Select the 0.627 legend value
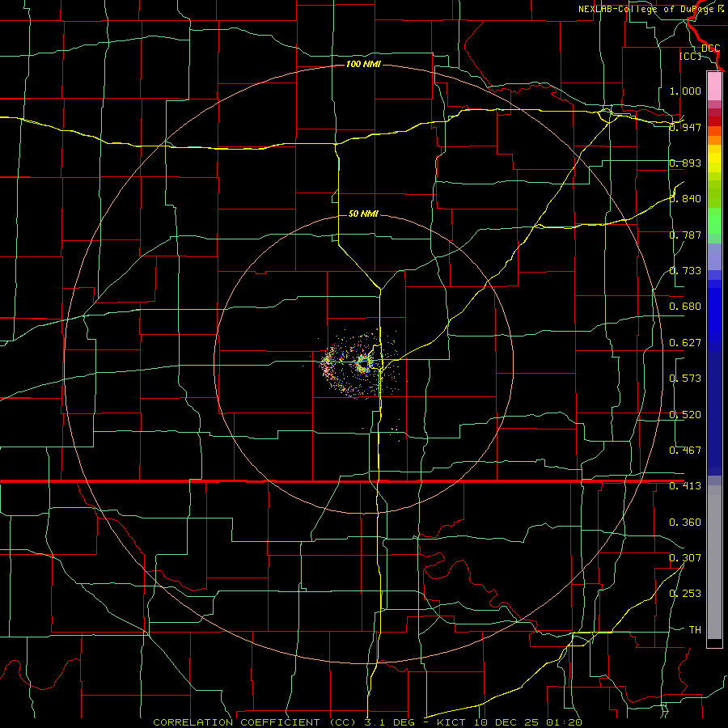Image resolution: width=728 pixels, height=728 pixels. pos(685,343)
